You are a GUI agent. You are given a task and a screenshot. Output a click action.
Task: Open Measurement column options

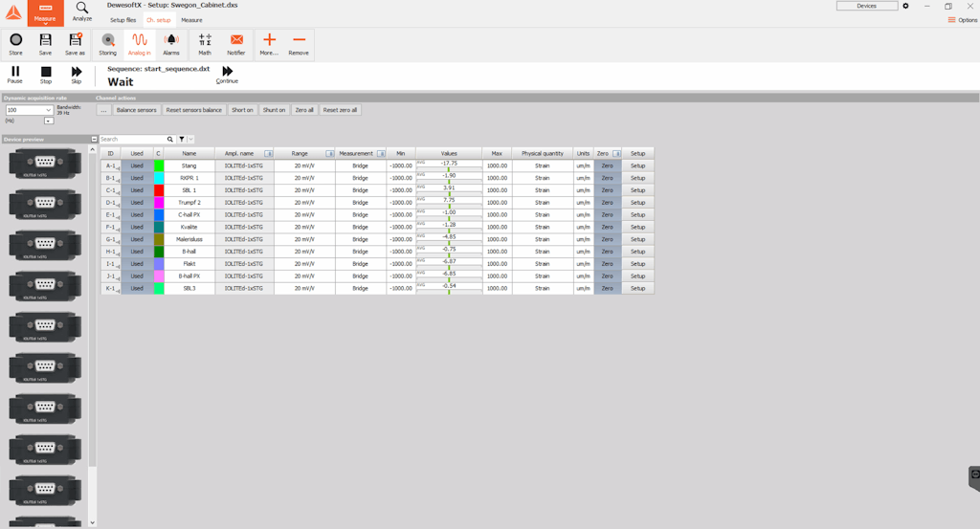pos(381,154)
